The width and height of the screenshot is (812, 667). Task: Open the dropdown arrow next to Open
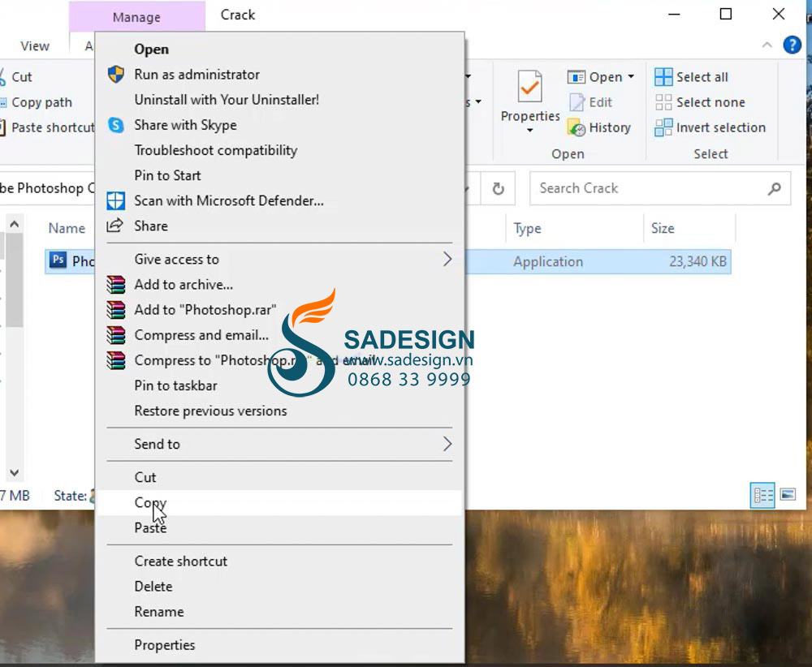pos(631,77)
